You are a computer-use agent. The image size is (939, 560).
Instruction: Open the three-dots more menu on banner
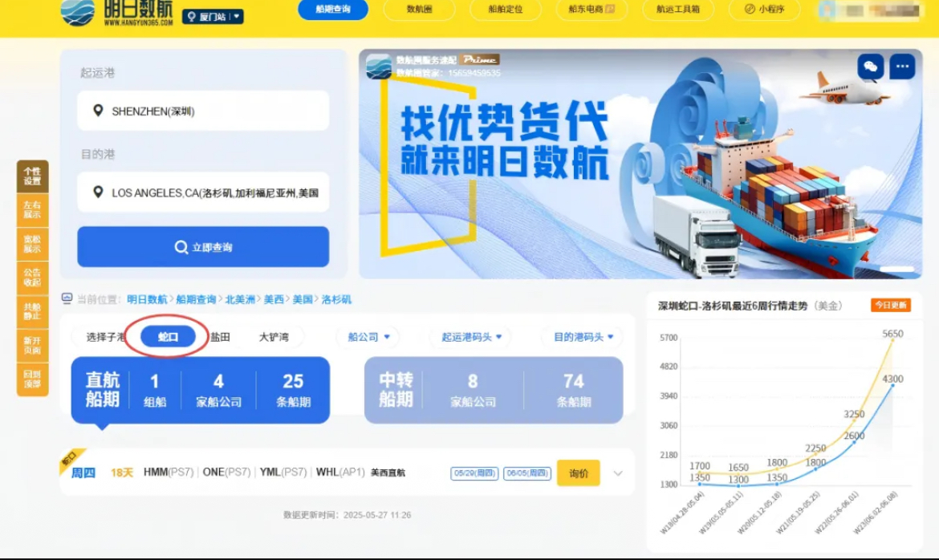(x=902, y=67)
